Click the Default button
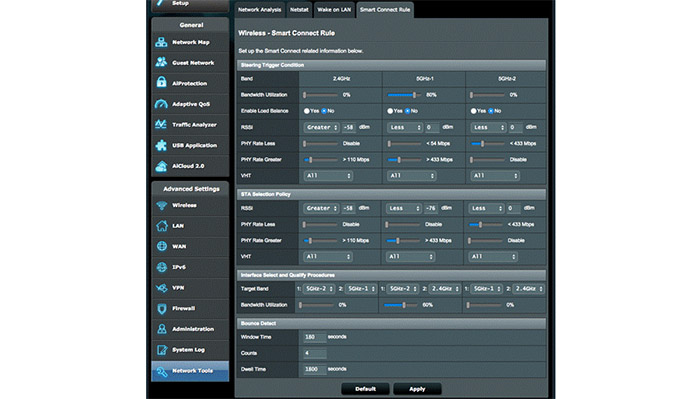Image resolution: width=700 pixels, height=399 pixels. click(x=365, y=389)
